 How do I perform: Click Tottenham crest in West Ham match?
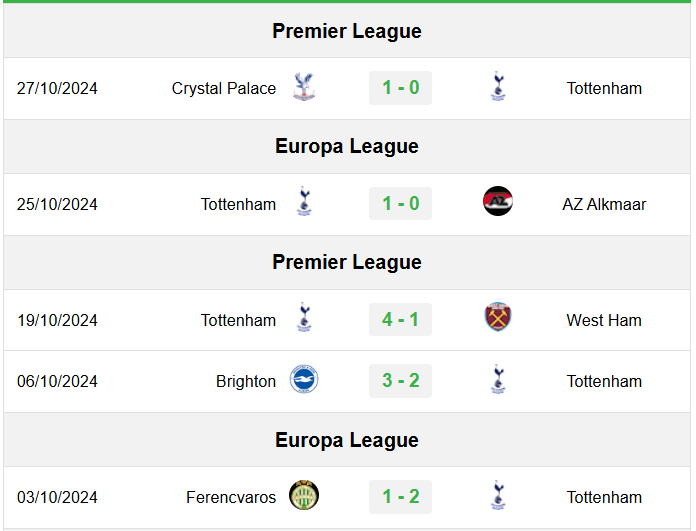304,317
